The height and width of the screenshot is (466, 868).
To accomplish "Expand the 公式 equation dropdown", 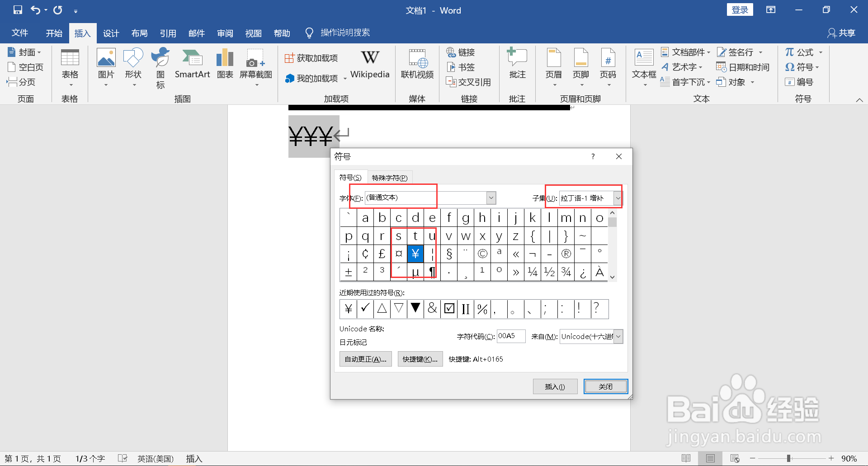I will (821, 53).
